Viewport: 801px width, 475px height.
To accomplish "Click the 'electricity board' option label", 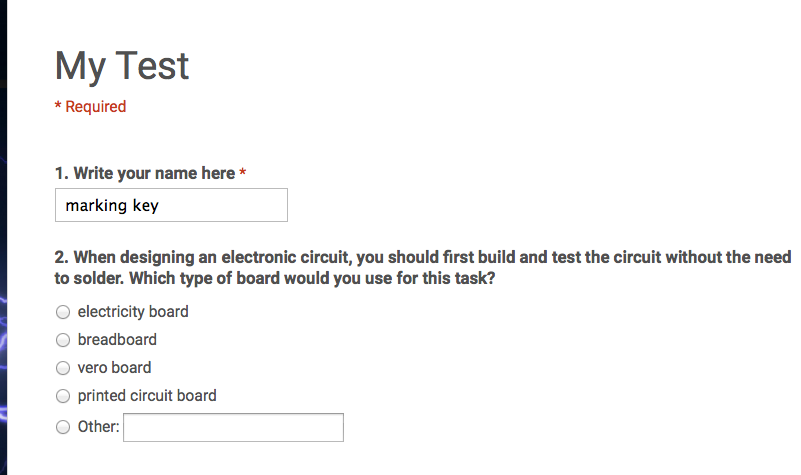I will [133, 312].
